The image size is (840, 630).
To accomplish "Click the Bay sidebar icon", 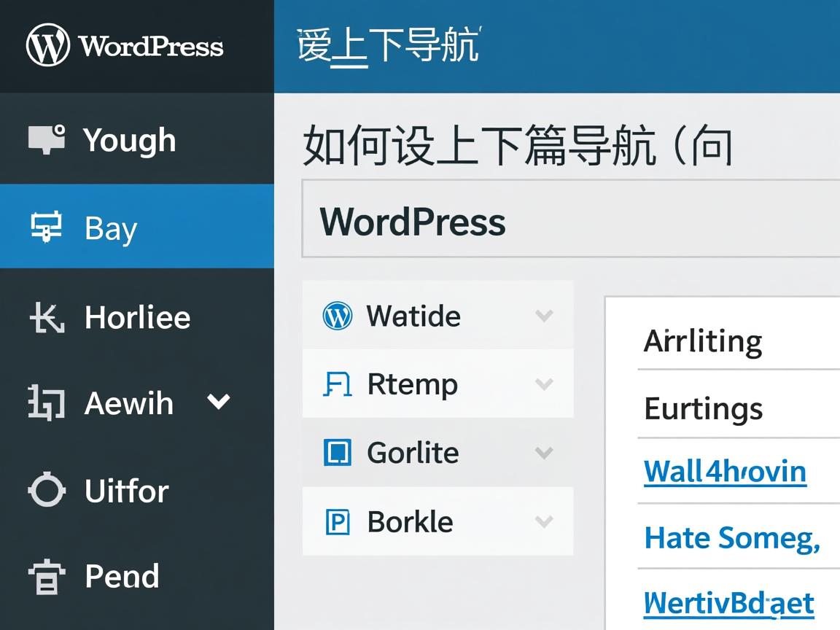I will 46,228.
